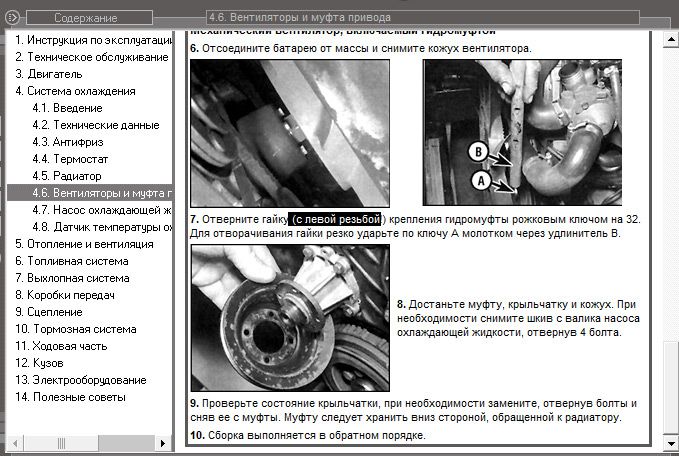Open subsection '4.5. Радиатор'
Viewport: 679px width, 456px height.
point(67,176)
